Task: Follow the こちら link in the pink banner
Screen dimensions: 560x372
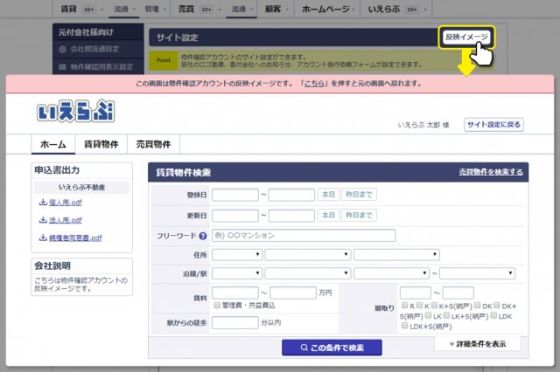Action: pyautogui.click(x=314, y=84)
